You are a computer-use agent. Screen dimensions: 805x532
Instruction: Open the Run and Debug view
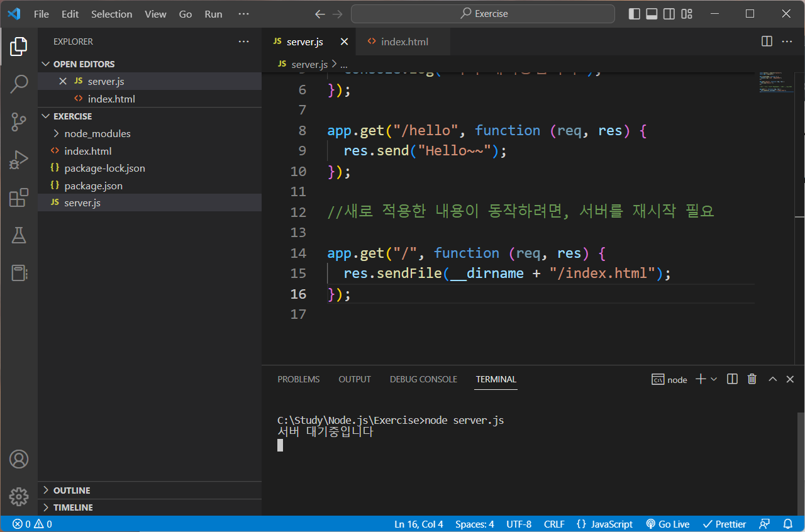click(19, 160)
